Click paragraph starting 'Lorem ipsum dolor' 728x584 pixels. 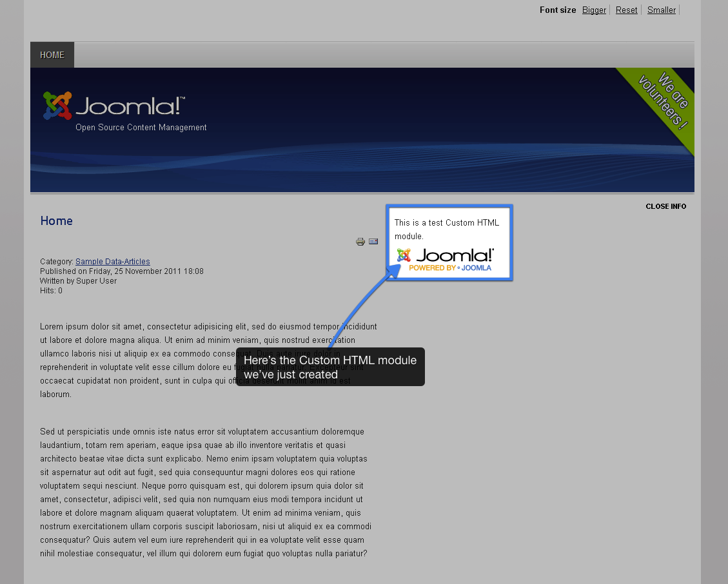[x=208, y=360]
